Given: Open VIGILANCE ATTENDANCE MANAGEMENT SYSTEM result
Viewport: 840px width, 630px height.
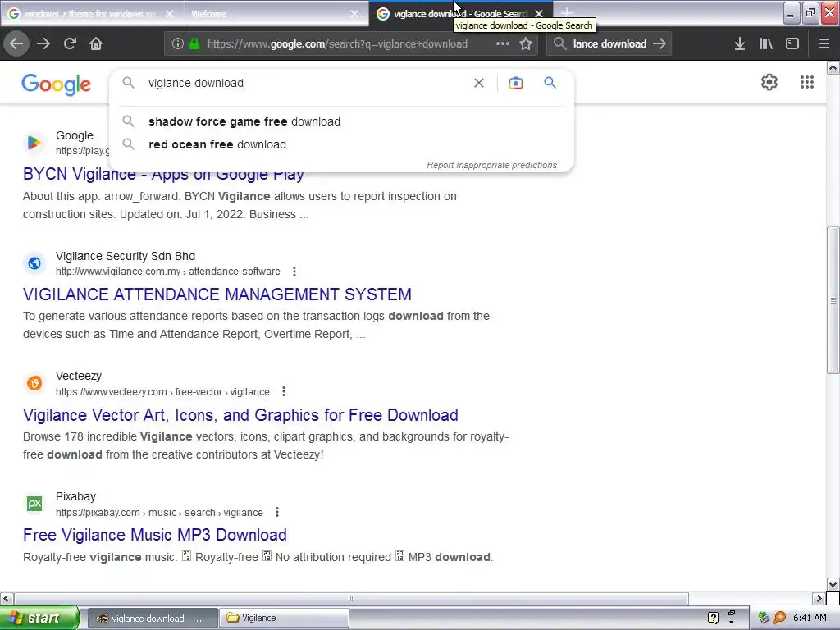Looking at the screenshot, I should pos(217,294).
